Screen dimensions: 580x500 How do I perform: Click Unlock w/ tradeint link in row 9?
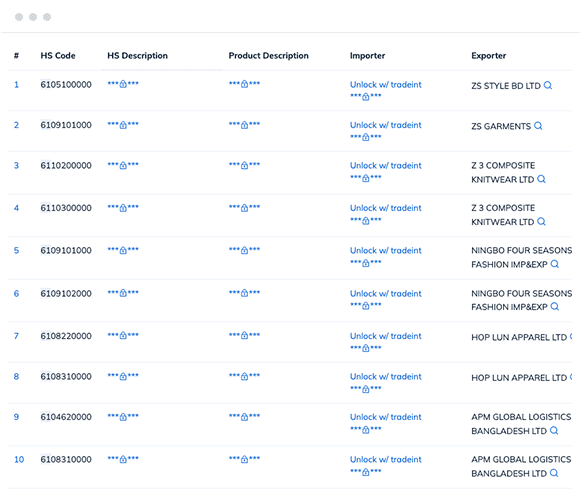385,417
